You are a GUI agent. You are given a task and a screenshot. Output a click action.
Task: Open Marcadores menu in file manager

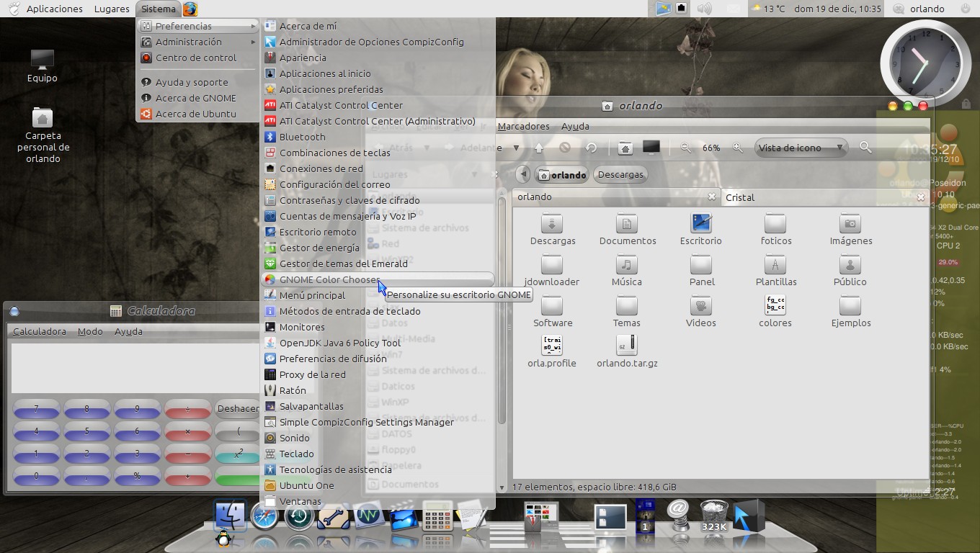[x=524, y=126]
